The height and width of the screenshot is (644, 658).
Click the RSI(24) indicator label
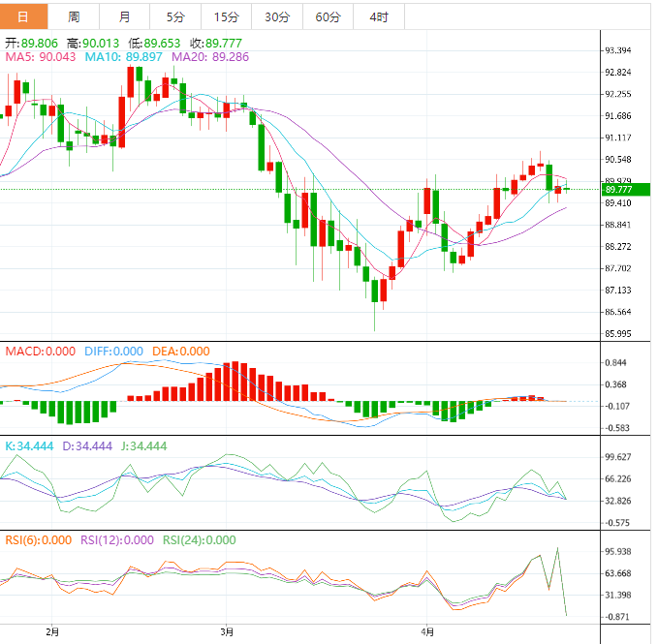point(199,540)
